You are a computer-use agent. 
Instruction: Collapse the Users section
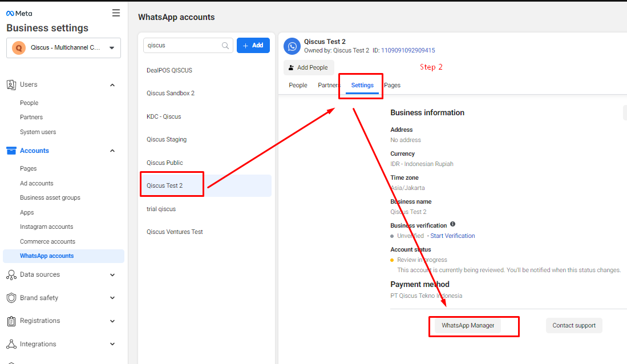coord(112,85)
